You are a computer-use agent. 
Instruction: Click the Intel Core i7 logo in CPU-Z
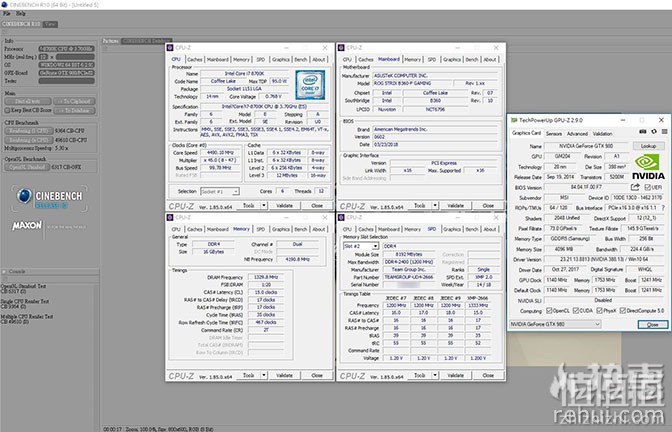[310, 85]
